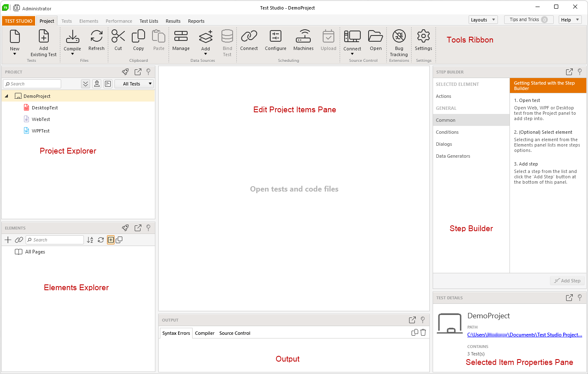Click the Compile icon

pyautogui.click(x=72, y=36)
